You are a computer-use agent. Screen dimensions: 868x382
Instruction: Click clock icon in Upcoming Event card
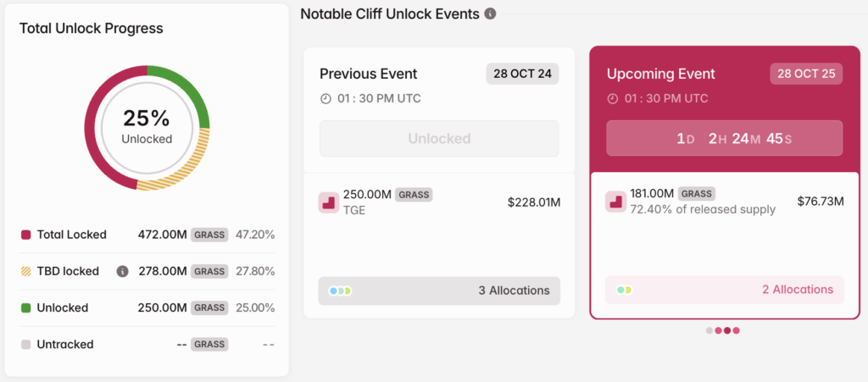612,99
